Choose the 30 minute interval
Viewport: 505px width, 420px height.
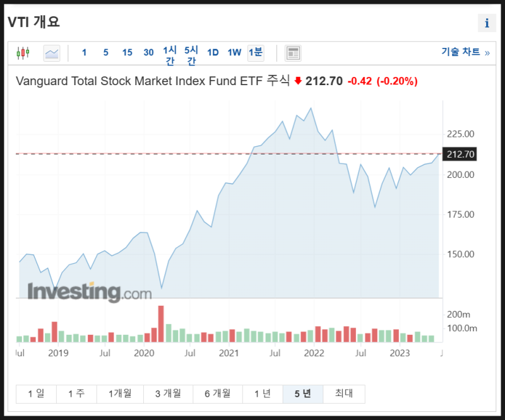click(148, 53)
